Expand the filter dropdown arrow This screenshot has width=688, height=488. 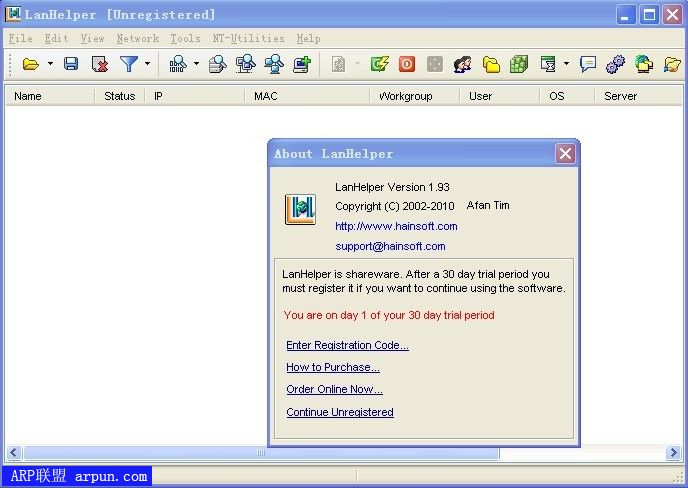click(148, 64)
